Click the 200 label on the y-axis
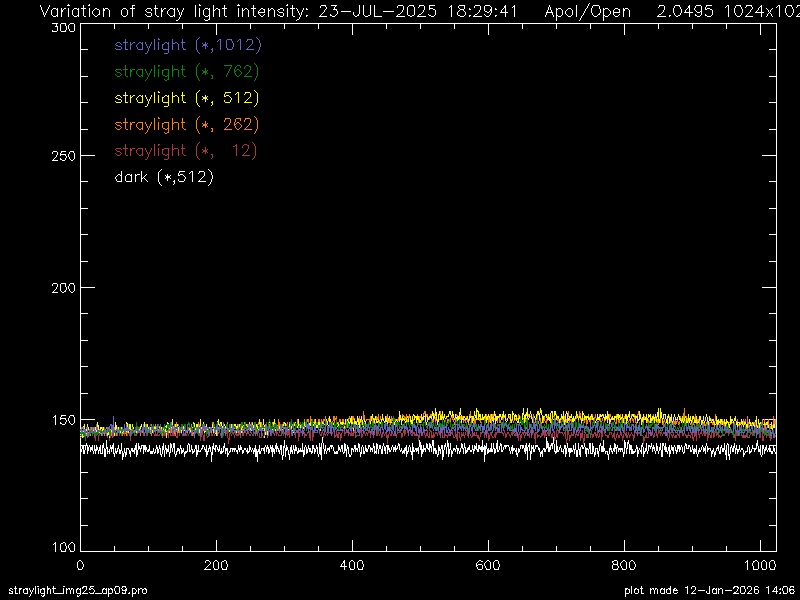800x600 pixels. (63, 288)
